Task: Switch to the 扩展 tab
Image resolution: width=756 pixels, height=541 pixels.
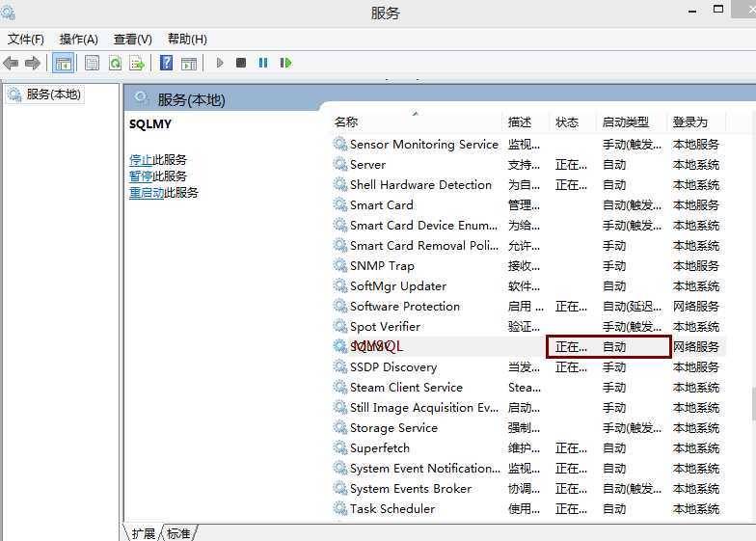Action: coord(143,533)
